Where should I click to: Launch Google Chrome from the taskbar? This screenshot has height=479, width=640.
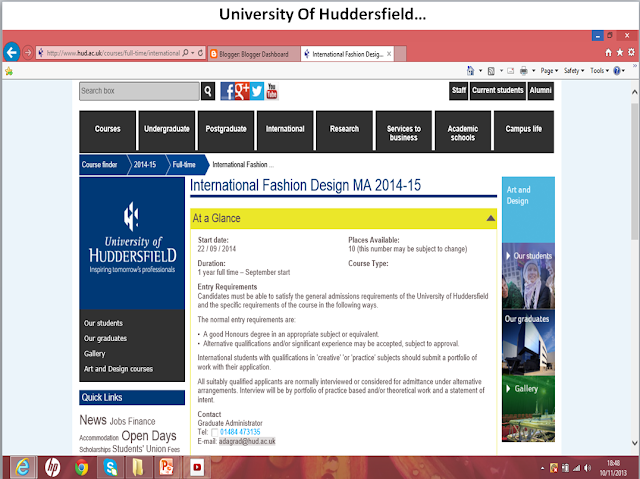point(81,467)
